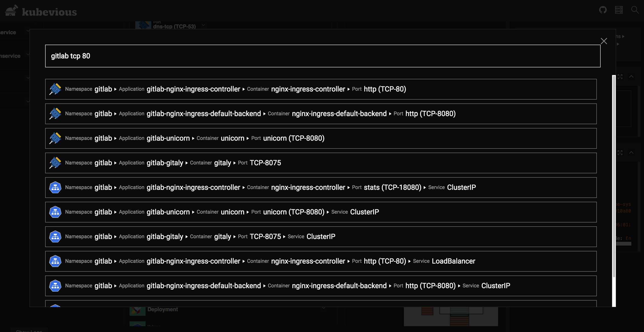This screenshot has height=332, width=644.
Task: Click the magnifier search icon in the header
Action: (x=635, y=10)
